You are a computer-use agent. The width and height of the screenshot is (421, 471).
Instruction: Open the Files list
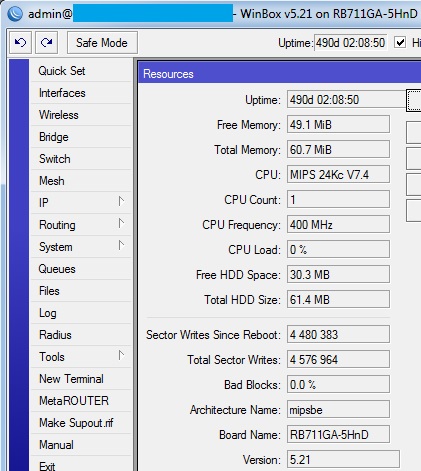pos(81,291)
